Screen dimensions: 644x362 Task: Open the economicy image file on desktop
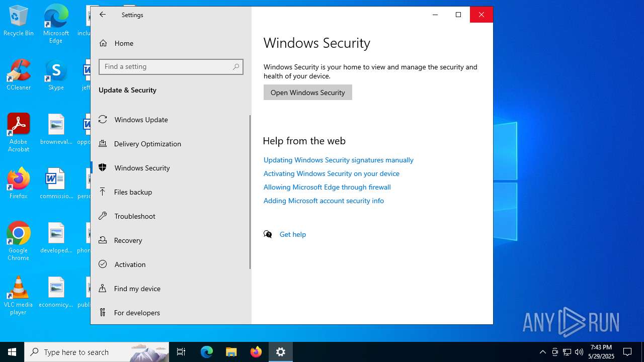tap(56, 292)
